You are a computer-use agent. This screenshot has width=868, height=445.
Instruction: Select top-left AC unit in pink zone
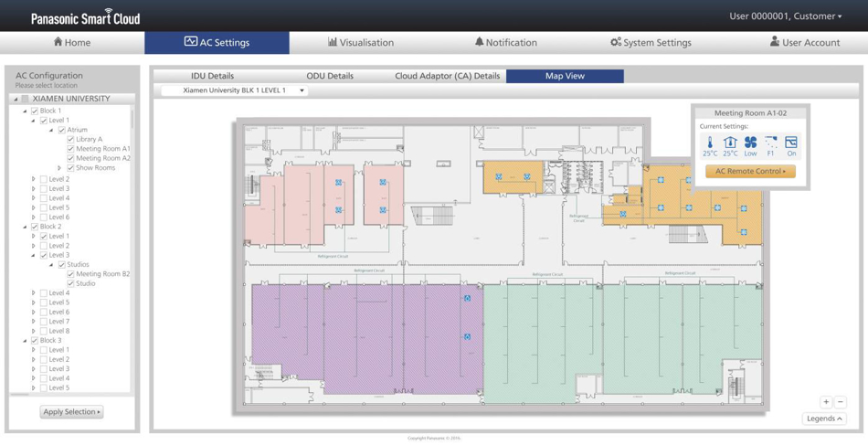(338, 182)
